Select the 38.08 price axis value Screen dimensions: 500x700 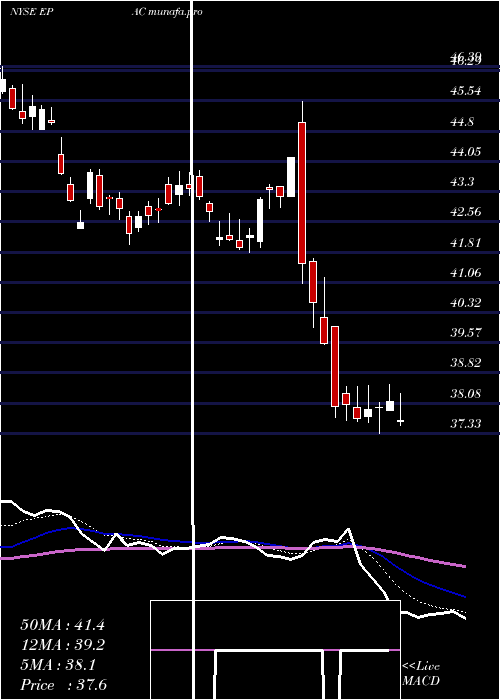[x=466, y=394]
